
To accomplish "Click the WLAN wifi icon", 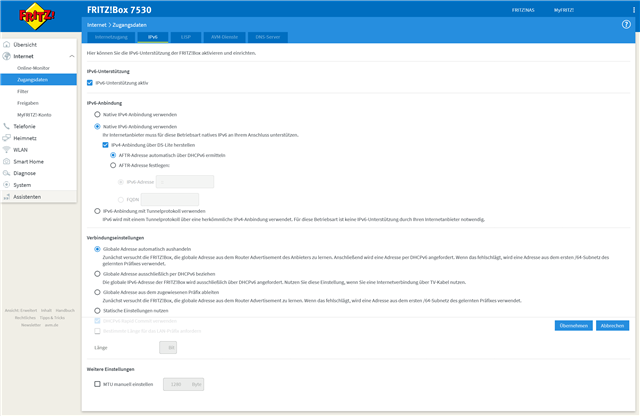I will [7, 150].
